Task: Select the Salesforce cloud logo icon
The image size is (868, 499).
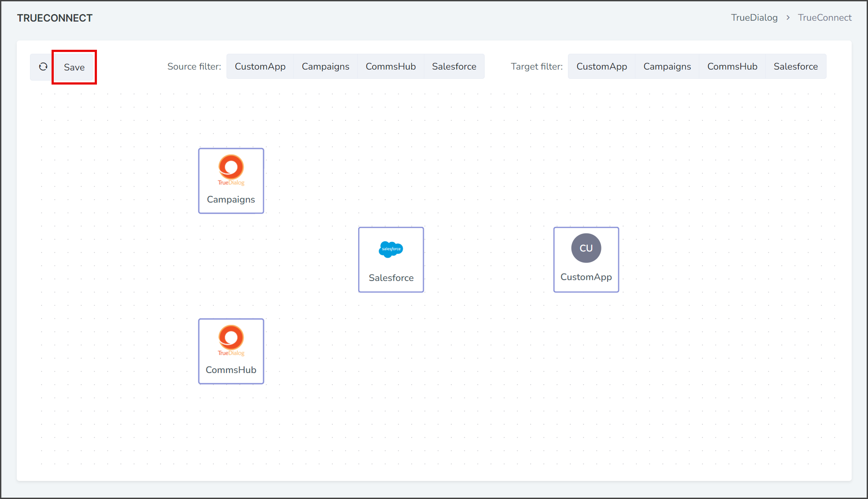Action: [391, 249]
